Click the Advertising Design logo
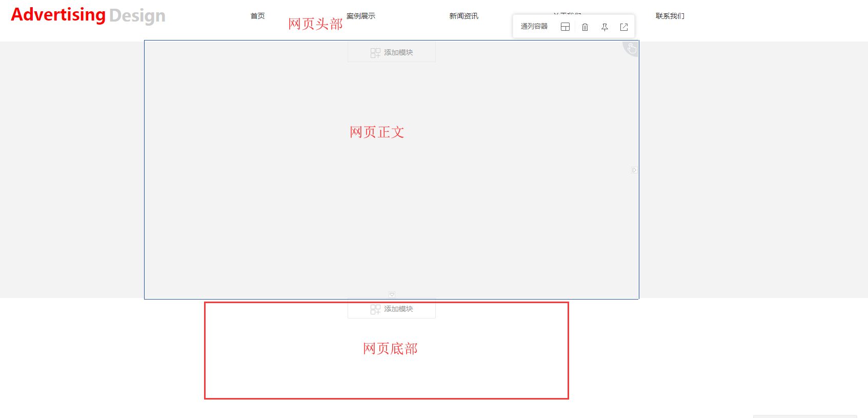Viewport: 868px width, 418px height. (88, 15)
